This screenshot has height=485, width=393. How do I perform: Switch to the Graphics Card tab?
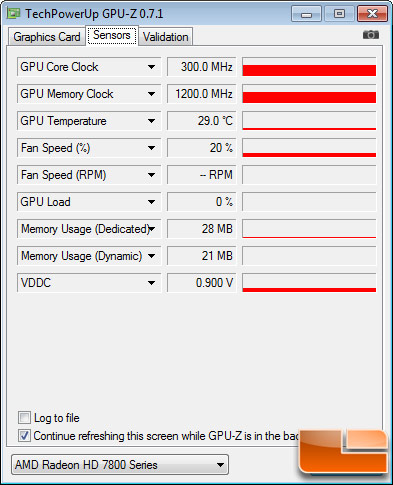(47, 37)
